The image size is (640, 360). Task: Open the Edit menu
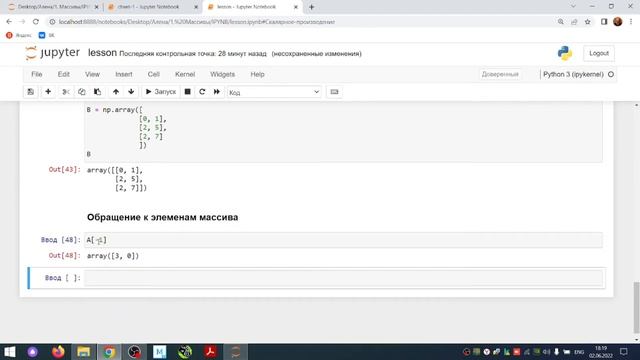[x=64, y=74]
